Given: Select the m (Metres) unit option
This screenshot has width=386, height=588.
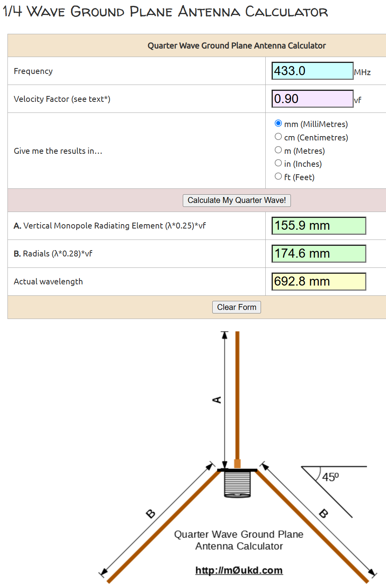Looking at the screenshot, I should pyautogui.click(x=278, y=150).
